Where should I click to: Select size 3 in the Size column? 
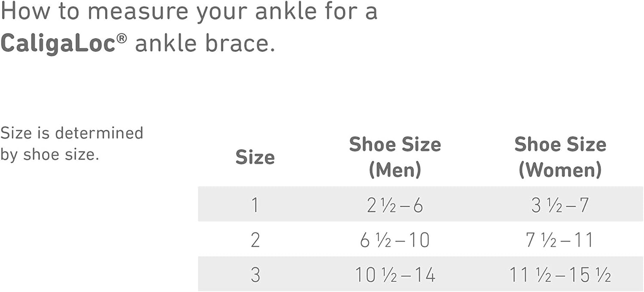pyautogui.click(x=255, y=274)
